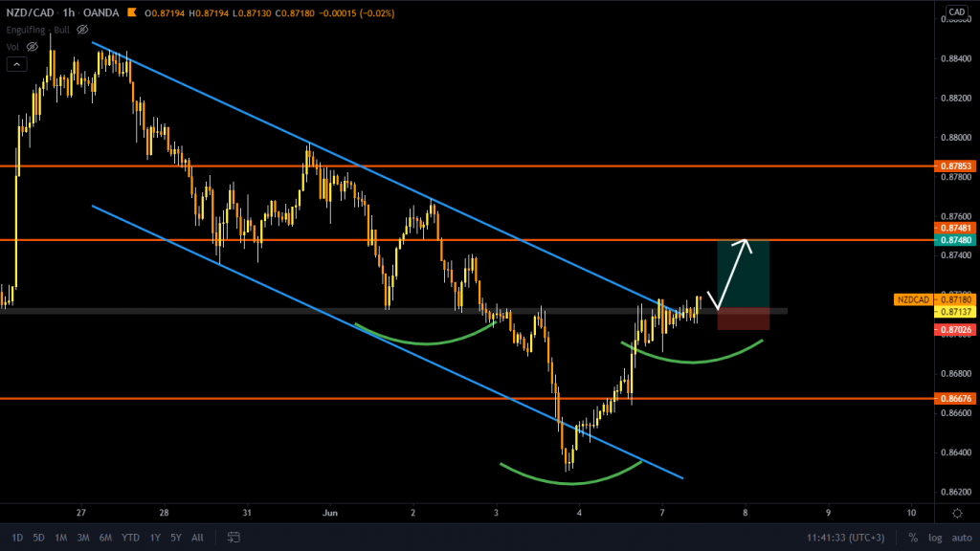Show All data range
Screen dimensions: 980x551
point(197,537)
